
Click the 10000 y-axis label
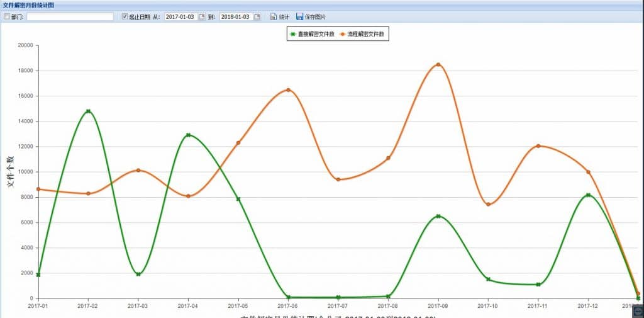[x=25, y=172]
